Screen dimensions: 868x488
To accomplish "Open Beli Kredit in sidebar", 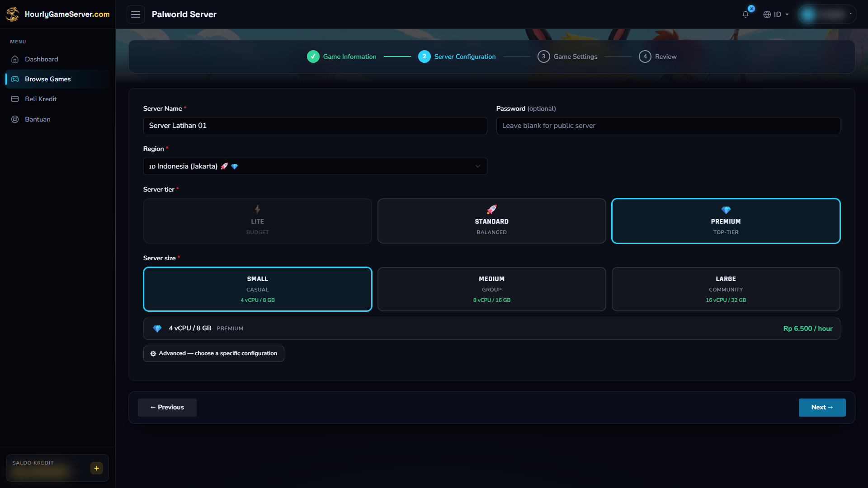I will click(x=57, y=99).
